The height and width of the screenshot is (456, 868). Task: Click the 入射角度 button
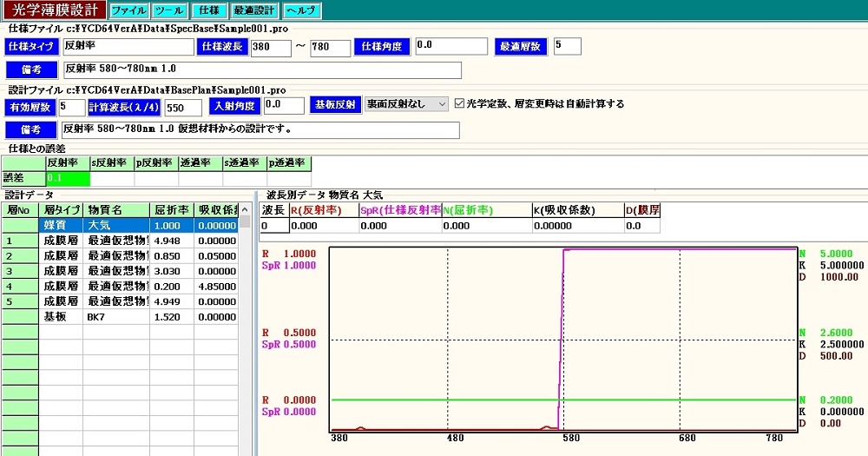pos(234,106)
